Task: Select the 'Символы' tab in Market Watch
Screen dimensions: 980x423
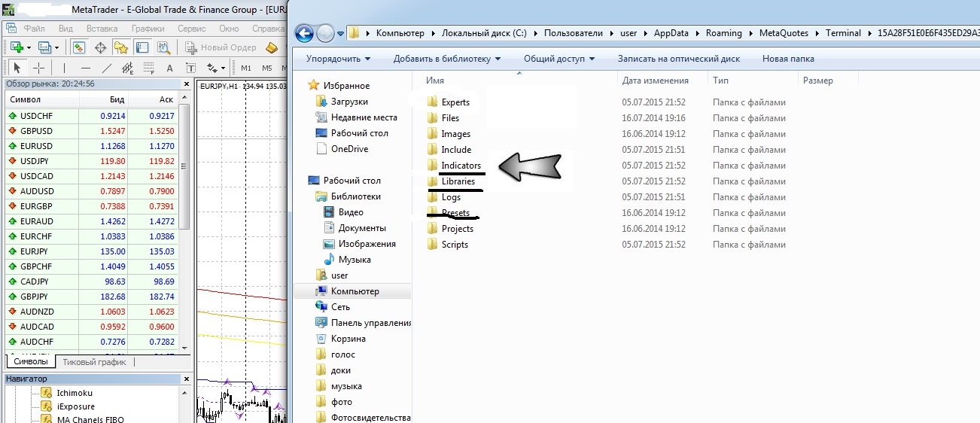Action: click(x=31, y=362)
